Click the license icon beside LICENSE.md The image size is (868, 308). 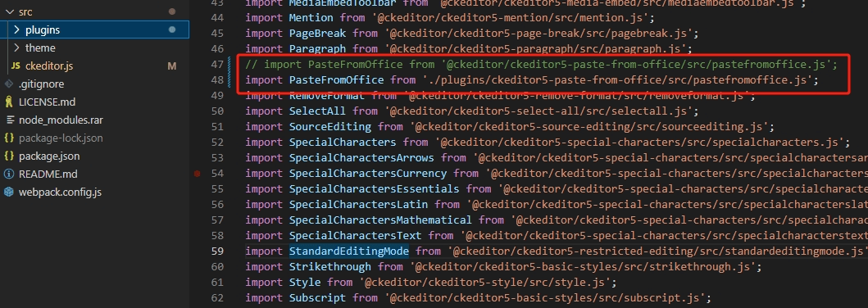pyautogui.click(x=9, y=102)
